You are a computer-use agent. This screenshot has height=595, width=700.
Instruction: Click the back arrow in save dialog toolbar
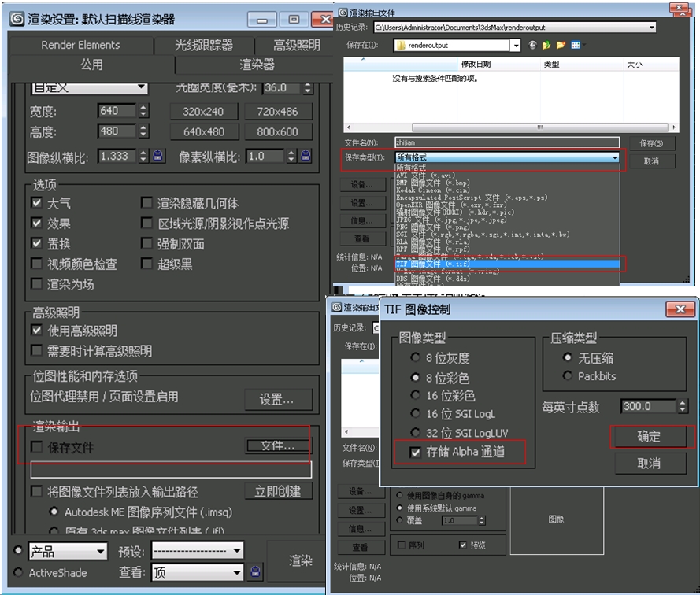coord(533,46)
